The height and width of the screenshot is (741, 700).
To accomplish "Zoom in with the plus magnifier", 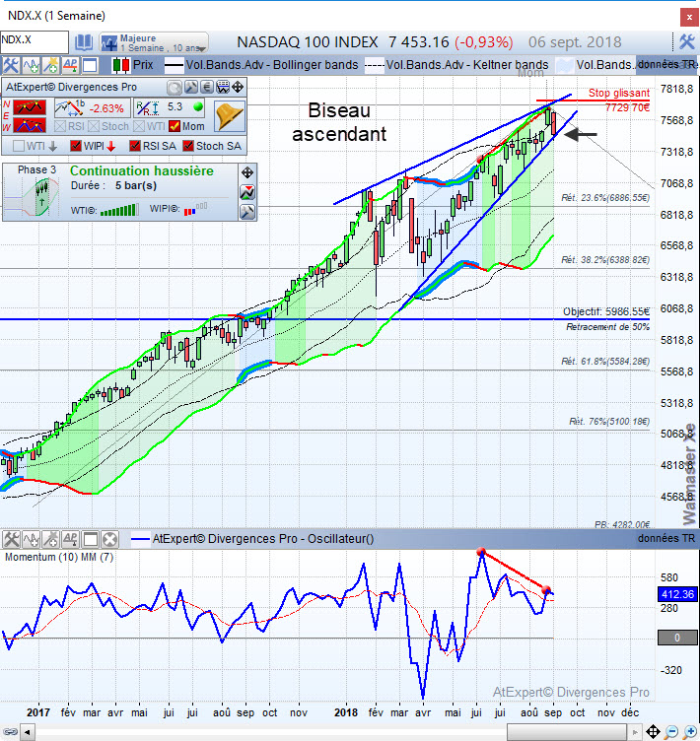I will (x=689, y=732).
